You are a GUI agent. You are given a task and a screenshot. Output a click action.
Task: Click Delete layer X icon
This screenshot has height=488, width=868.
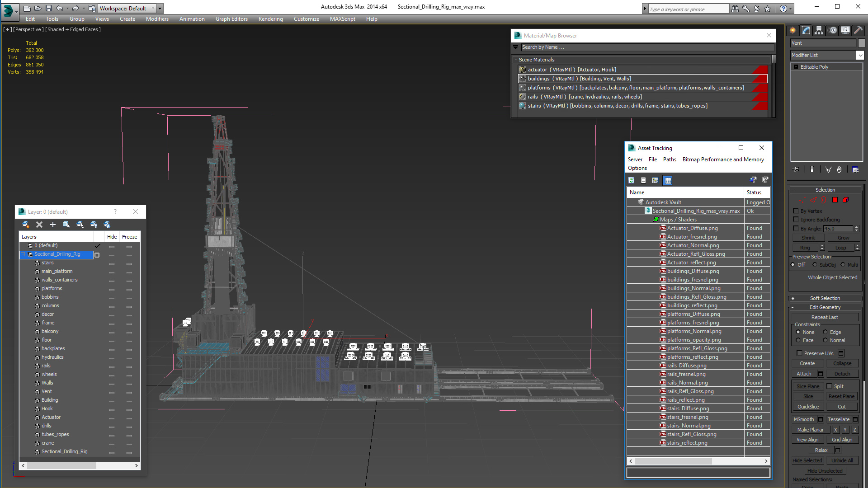tap(39, 225)
